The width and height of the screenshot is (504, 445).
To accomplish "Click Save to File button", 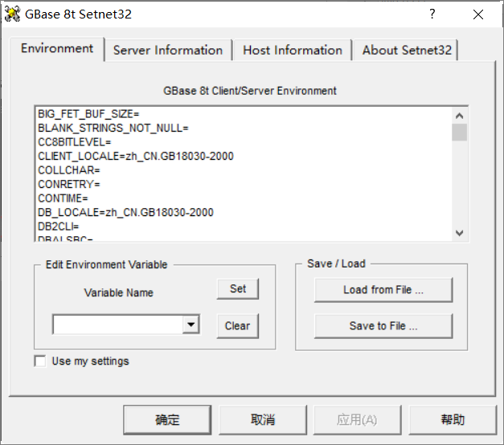I will 383,326.
